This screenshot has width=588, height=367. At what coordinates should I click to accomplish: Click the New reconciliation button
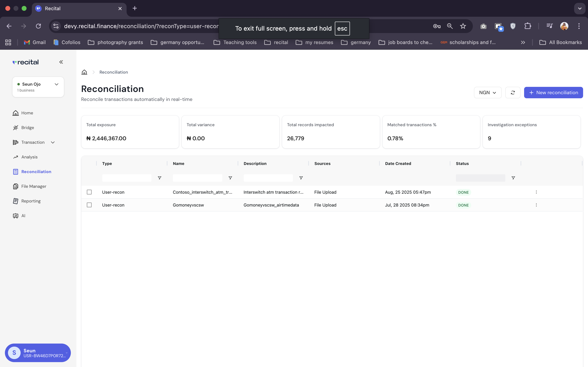pos(553,93)
